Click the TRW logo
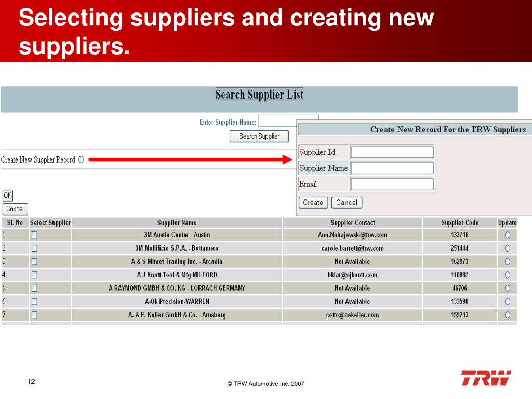The image size is (532, 399). (x=486, y=378)
